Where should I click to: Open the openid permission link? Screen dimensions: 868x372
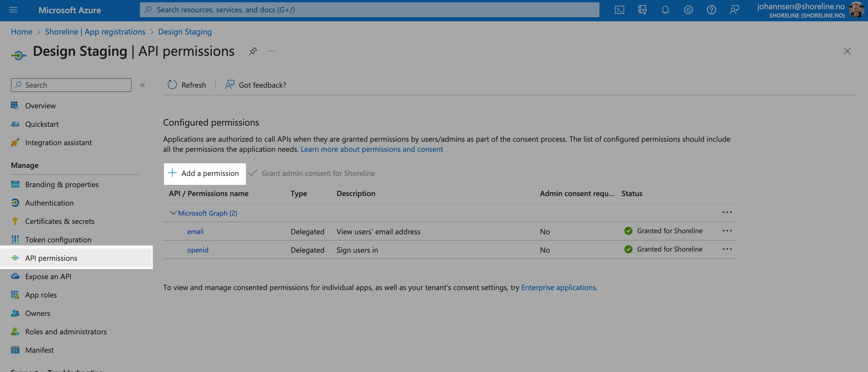click(x=197, y=250)
